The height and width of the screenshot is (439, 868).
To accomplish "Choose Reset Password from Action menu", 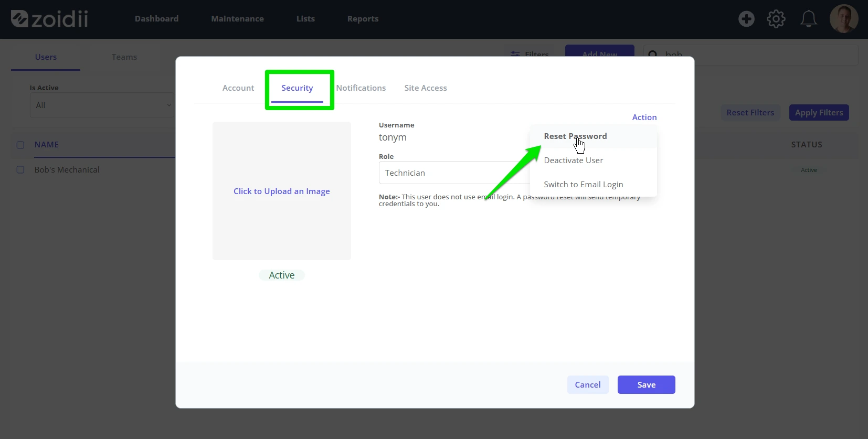I will pyautogui.click(x=594, y=136).
